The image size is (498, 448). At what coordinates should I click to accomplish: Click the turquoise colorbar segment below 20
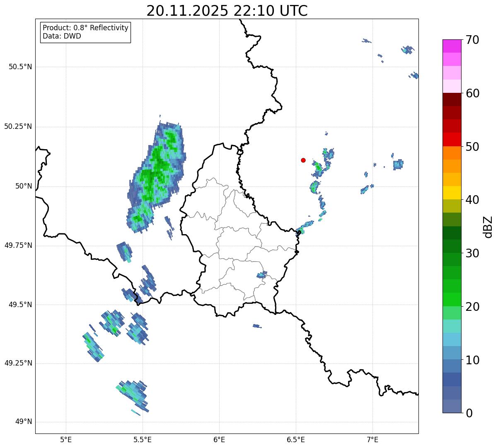452,327
